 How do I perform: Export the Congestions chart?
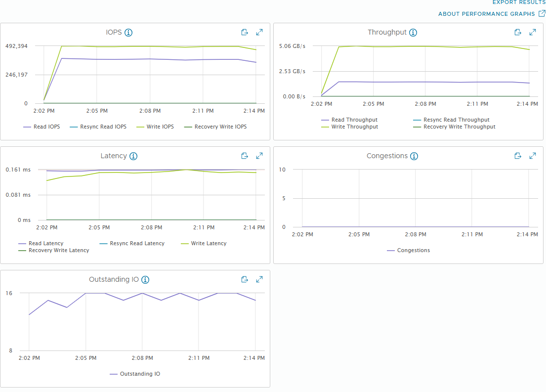click(x=518, y=156)
